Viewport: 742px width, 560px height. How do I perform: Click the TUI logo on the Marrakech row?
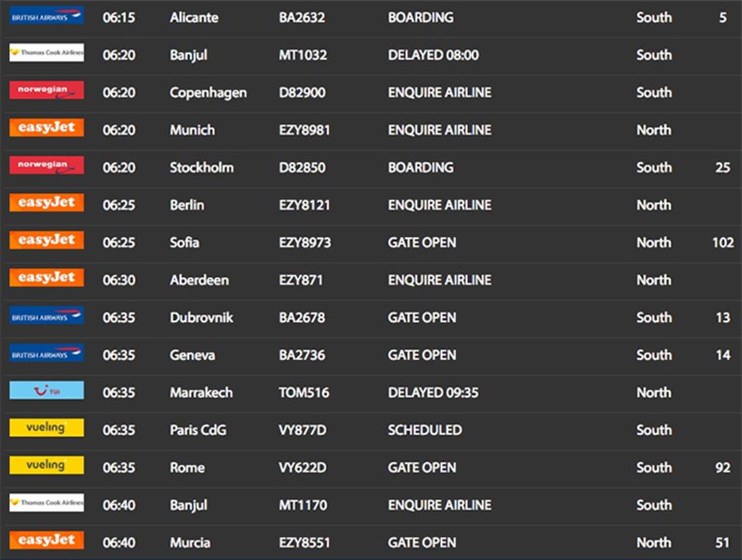(47, 391)
